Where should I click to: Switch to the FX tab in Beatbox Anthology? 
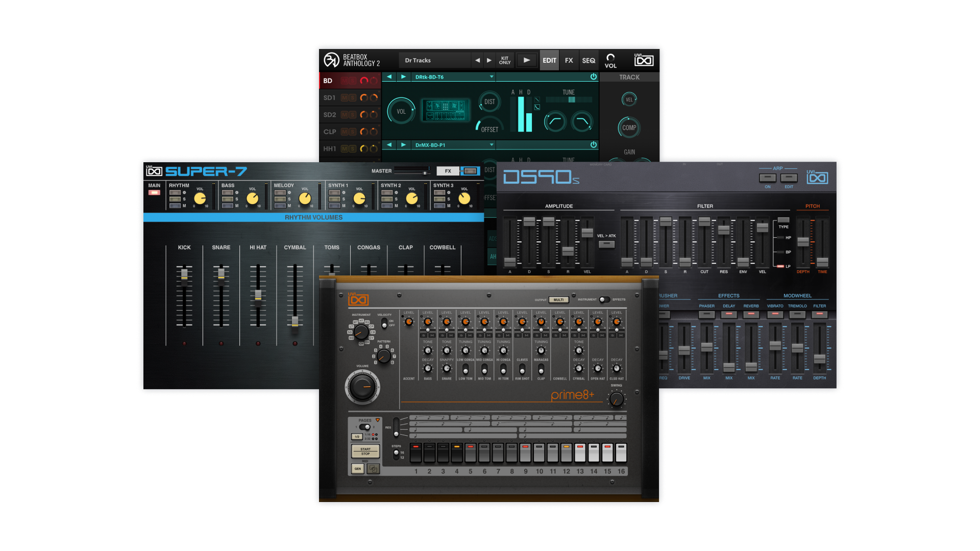[x=569, y=60]
